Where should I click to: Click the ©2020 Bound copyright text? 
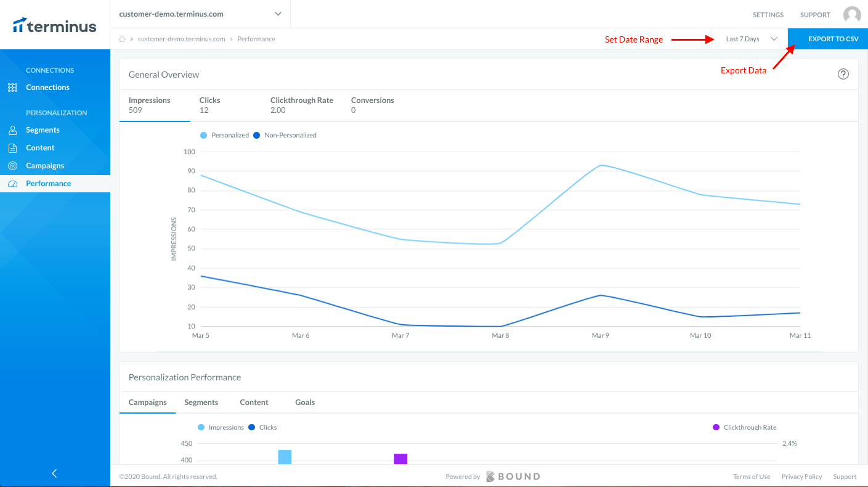168,477
